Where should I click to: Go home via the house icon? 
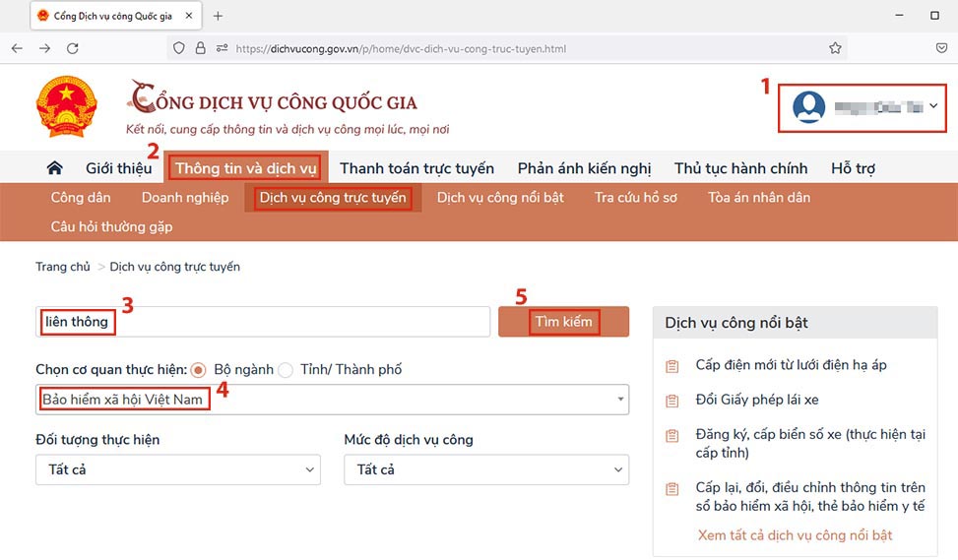(x=54, y=168)
